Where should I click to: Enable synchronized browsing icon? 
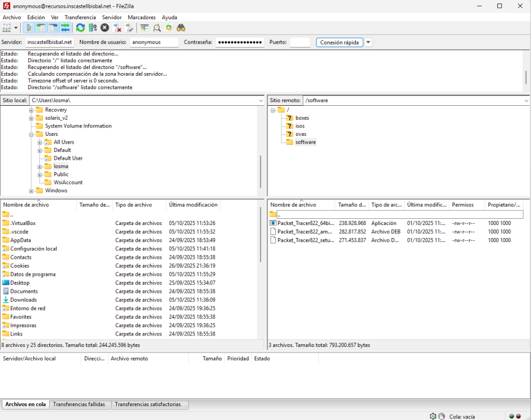point(169,27)
